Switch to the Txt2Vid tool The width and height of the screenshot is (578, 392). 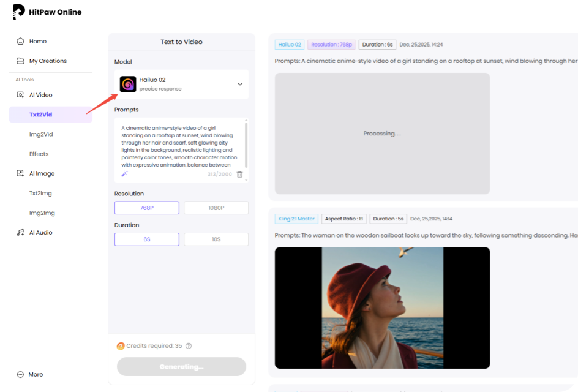(x=39, y=114)
